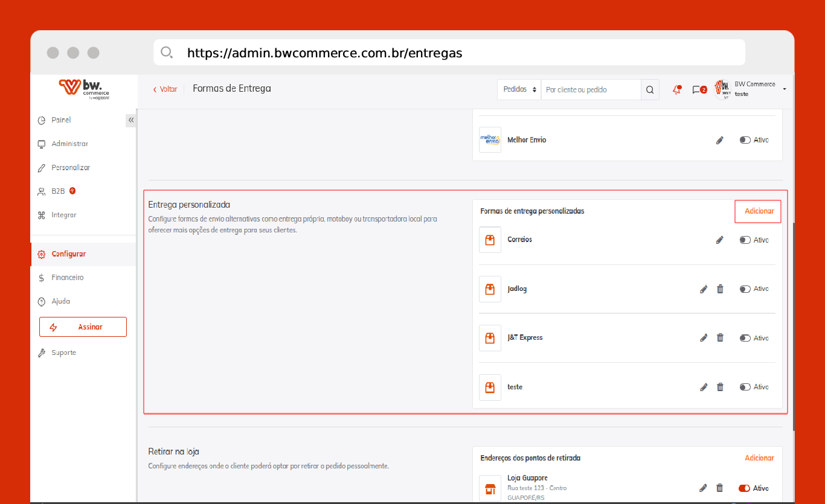Edit the Jadlog delivery method
Viewport: 825px width, 504px height.
click(x=704, y=289)
